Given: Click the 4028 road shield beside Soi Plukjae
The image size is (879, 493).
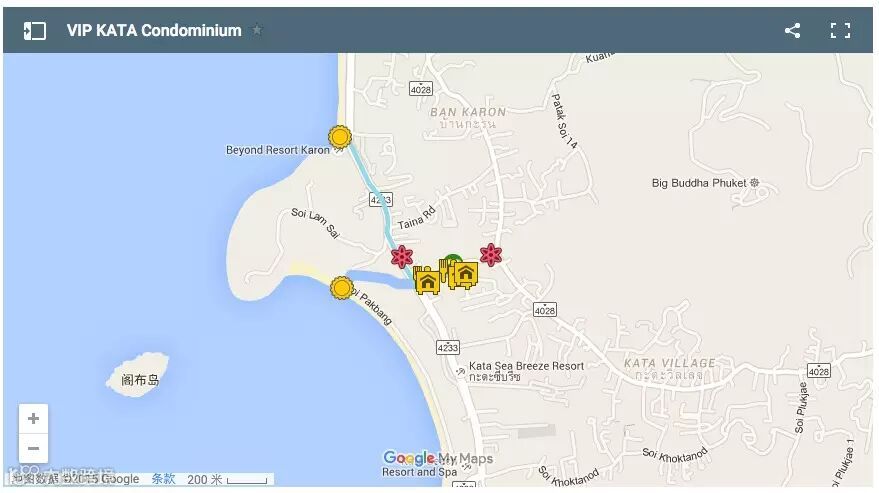Looking at the screenshot, I should click(x=818, y=371).
